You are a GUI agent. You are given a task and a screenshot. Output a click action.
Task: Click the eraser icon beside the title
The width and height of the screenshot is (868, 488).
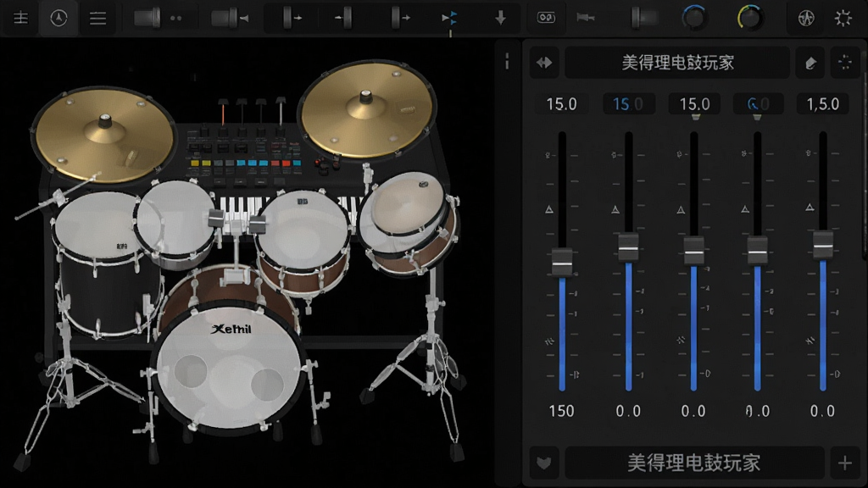810,63
